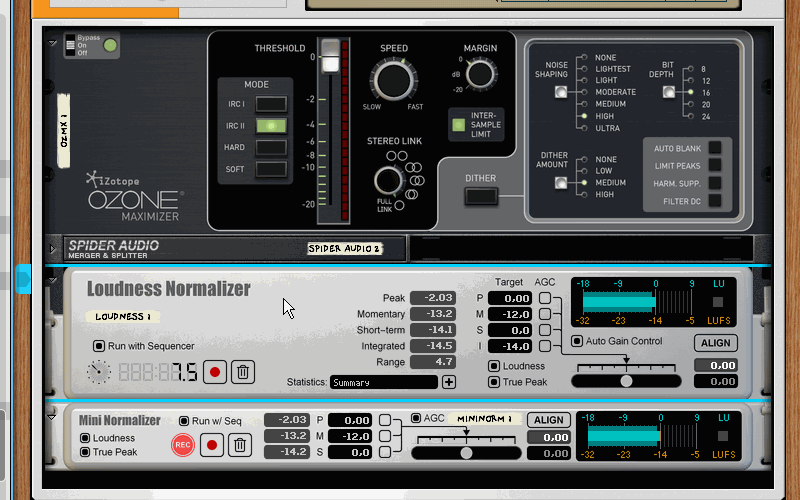This screenshot has width=800, height=500.
Task: Toggle FILTER DC button
Action: pyautogui.click(x=715, y=201)
